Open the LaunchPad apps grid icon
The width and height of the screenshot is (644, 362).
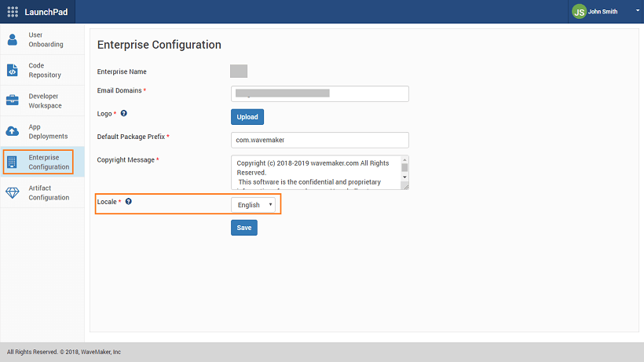point(13,12)
